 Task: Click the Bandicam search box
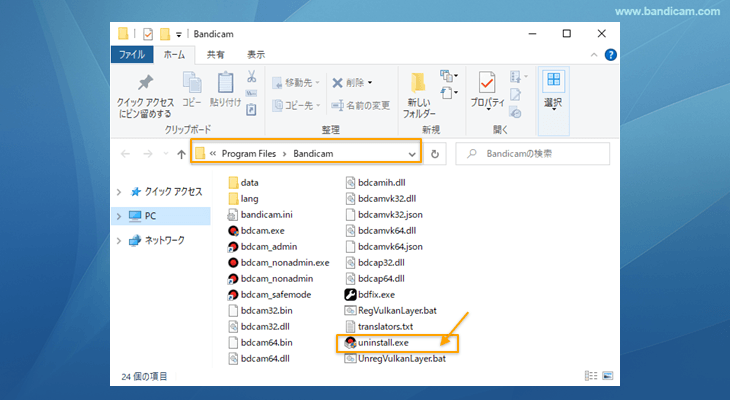click(533, 154)
